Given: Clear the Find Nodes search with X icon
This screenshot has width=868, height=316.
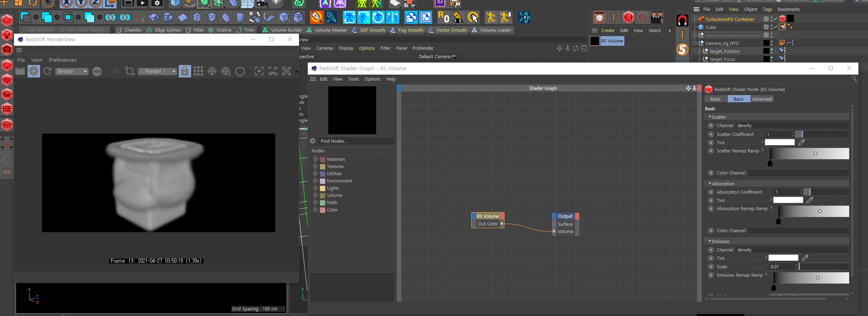Looking at the screenshot, I should coord(313,141).
